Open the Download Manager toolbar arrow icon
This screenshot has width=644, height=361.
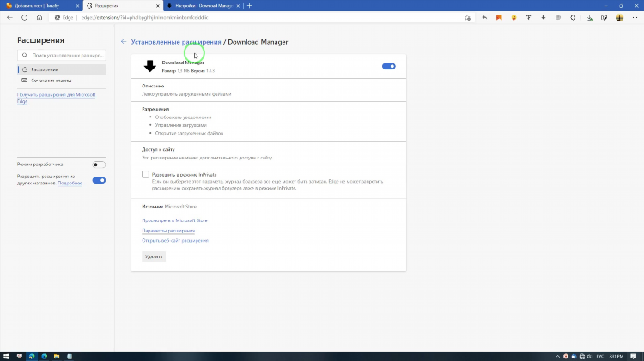coord(544,18)
